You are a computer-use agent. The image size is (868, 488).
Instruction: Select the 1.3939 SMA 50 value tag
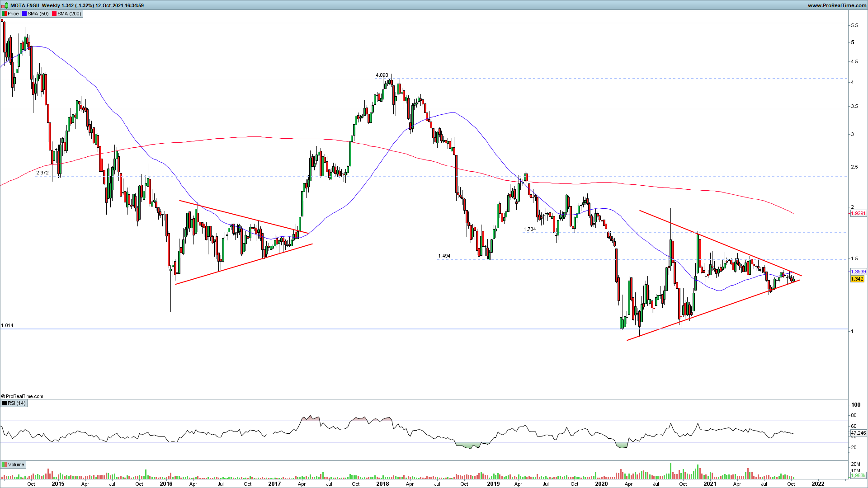click(x=858, y=272)
